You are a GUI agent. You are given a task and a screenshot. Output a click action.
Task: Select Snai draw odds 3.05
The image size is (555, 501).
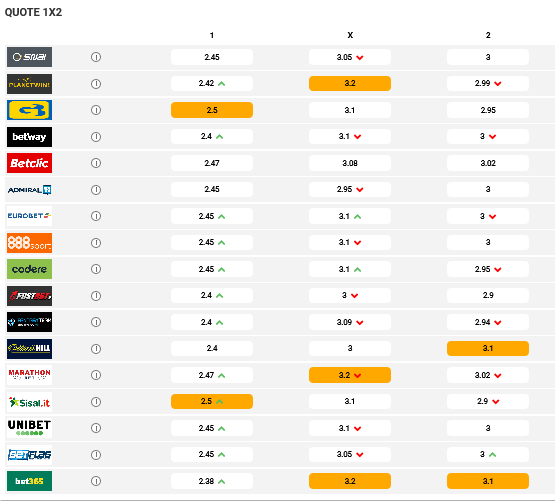(350, 57)
